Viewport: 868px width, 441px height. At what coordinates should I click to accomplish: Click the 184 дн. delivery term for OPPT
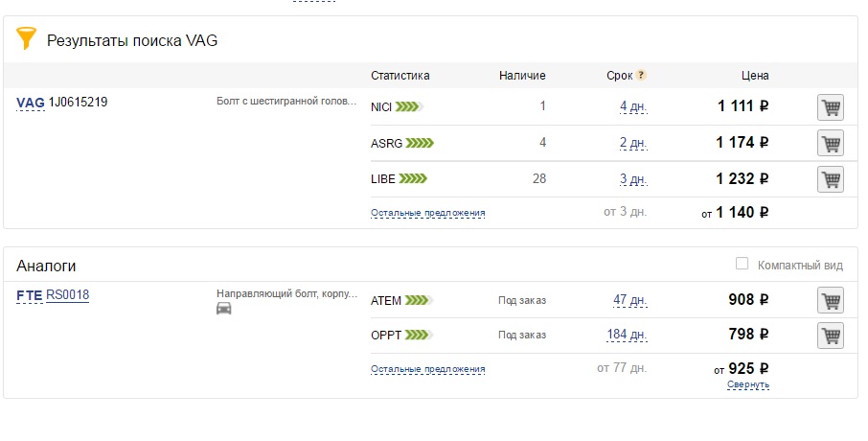pyautogui.click(x=627, y=335)
